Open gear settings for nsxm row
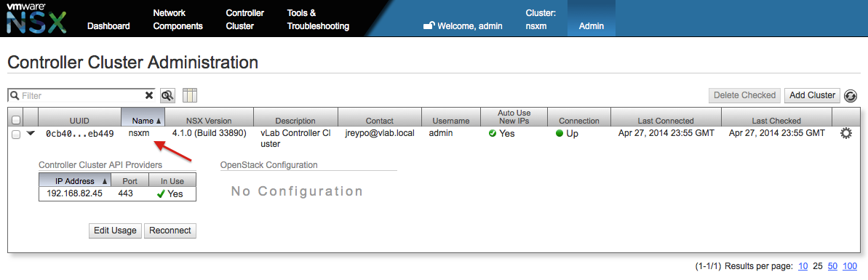Screen dimensions: 868x280 (846, 133)
